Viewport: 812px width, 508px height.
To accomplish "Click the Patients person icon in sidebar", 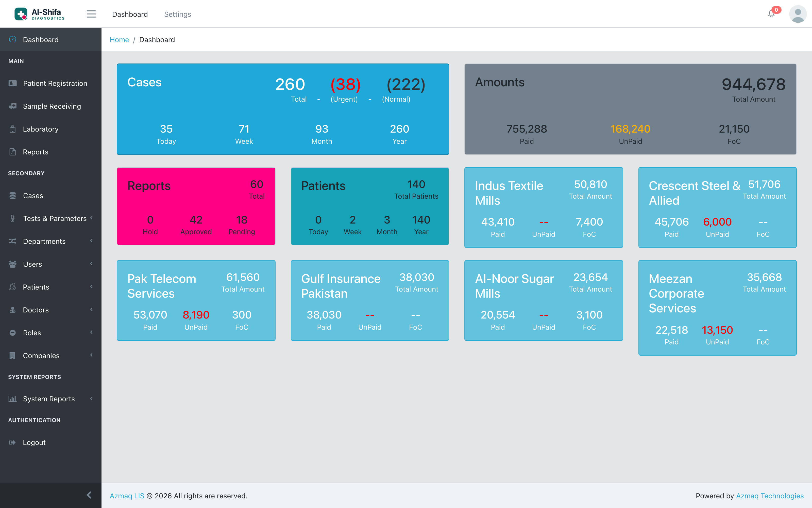I will [12, 287].
